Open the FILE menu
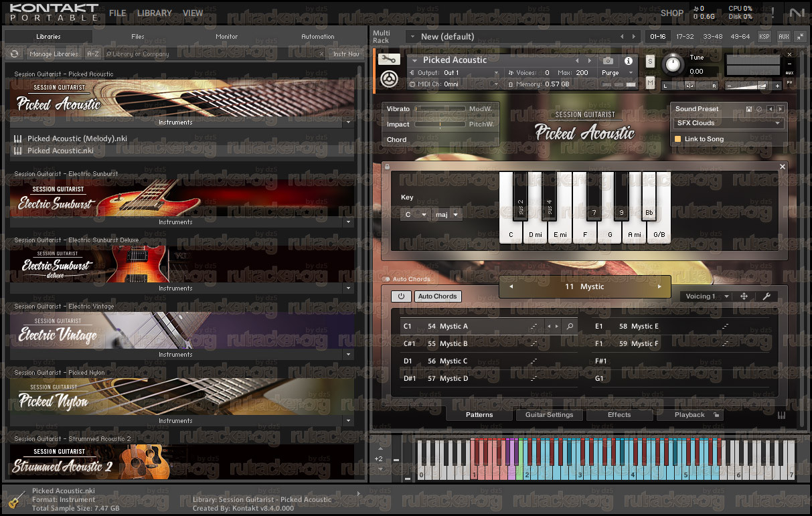 click(x=118, y=13)
